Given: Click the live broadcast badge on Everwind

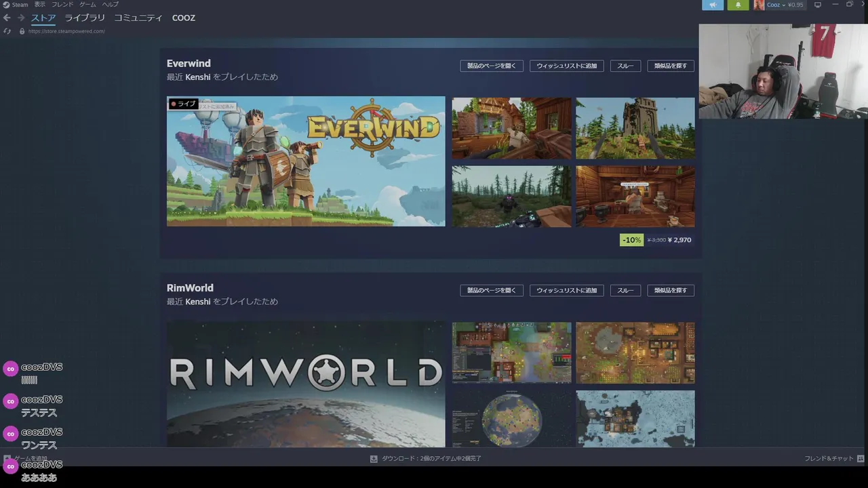Looking at the screenshot, I should point(183,104).
